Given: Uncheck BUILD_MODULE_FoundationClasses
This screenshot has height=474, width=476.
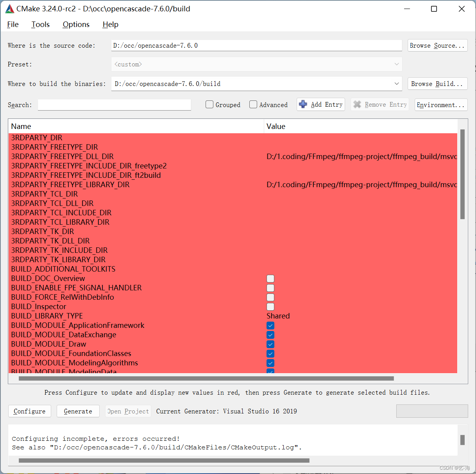Looking at the screenshot, I should coord(270,354).
